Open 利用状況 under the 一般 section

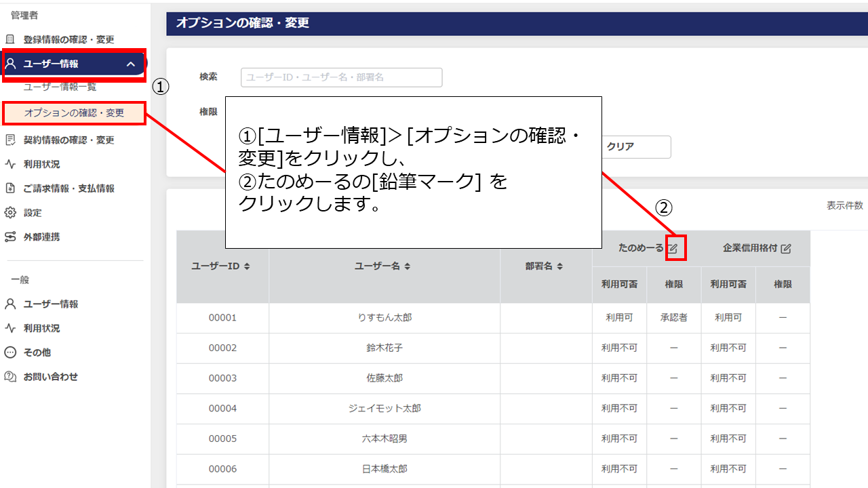tap(41, 327)
